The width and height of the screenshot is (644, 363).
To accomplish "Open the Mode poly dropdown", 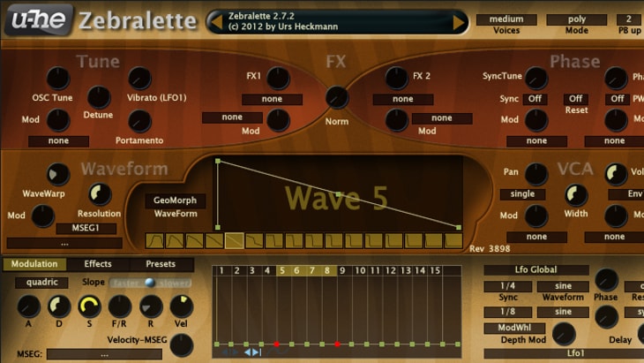I will (x=577, y=19).
